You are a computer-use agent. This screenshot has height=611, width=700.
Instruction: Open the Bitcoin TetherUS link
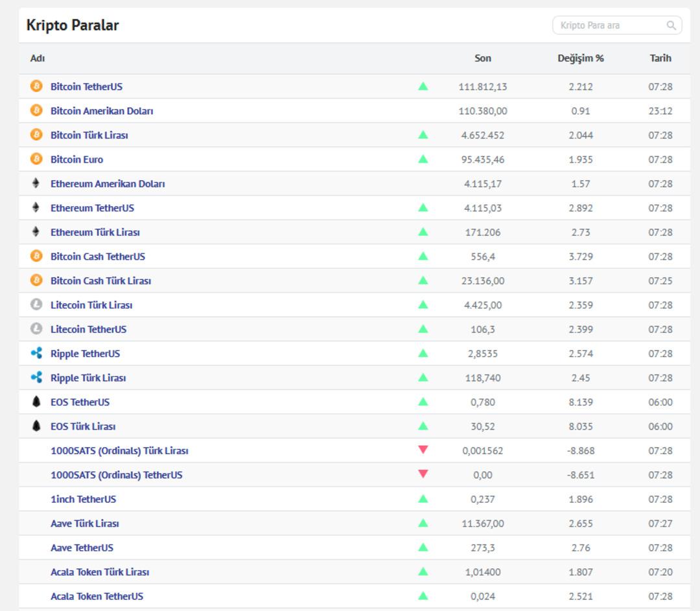[87, 87]
